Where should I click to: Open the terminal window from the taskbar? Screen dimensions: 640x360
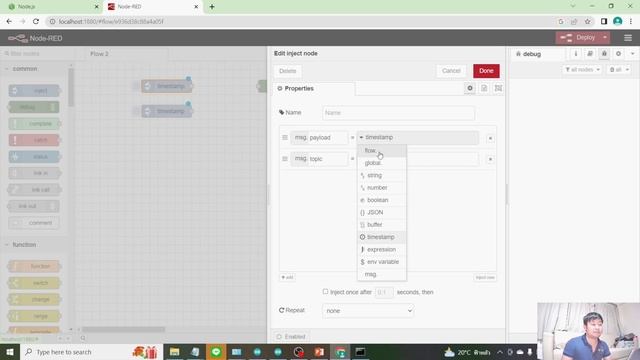pos(360,352)
